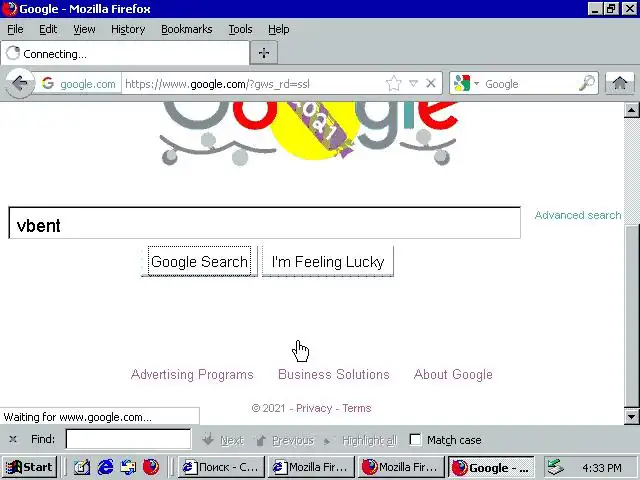Click the system tray network icon
640x480 pixels.
[x=555, y=467]
